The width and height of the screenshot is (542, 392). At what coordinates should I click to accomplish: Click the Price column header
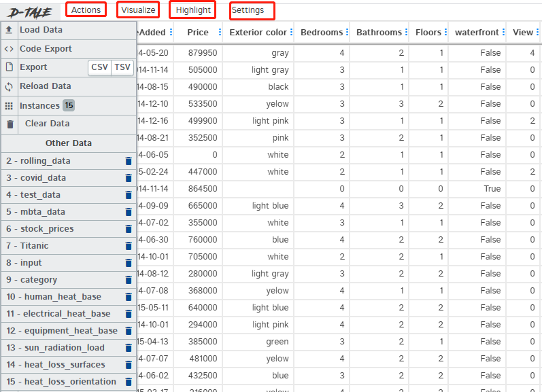[198, 32]
